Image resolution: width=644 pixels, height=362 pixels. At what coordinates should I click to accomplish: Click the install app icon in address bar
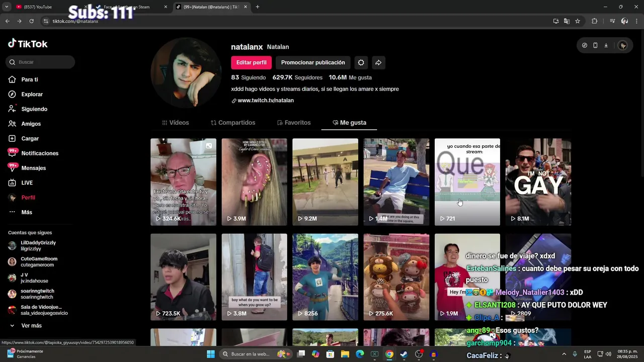tap(556, 21)
